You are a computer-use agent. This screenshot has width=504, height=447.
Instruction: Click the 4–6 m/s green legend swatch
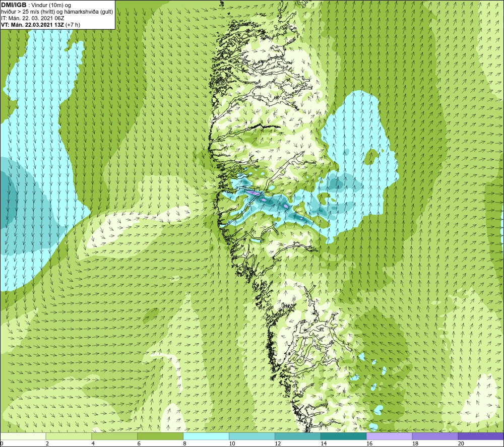click(114, 436)
